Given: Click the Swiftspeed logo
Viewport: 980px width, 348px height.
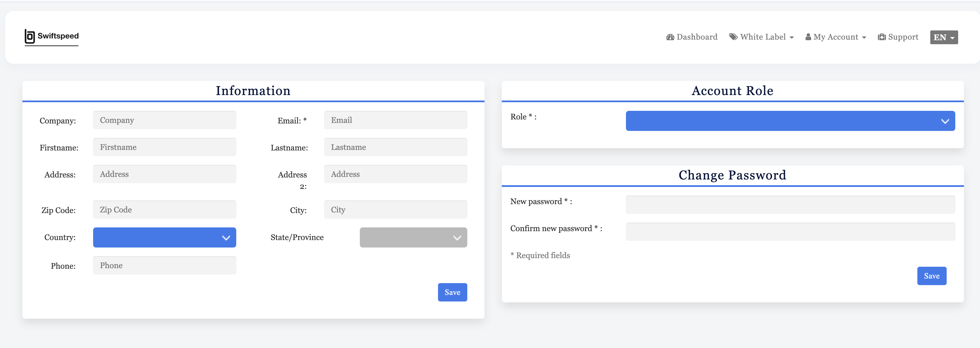Looking at the screenshot, I should coord(51,36).
